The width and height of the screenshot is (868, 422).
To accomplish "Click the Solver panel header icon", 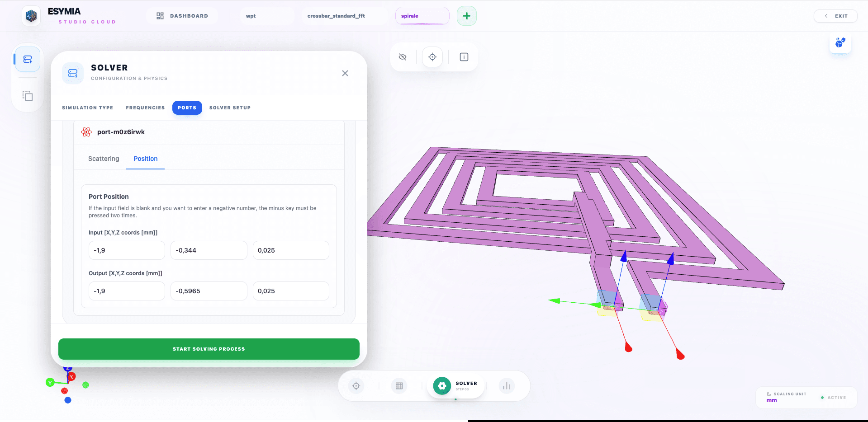I will click(73, 73).
